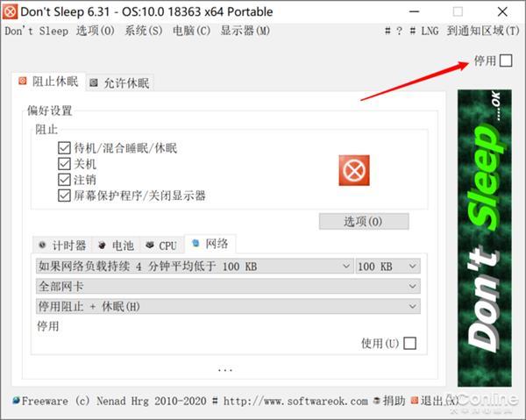
Task: Click the Don't Sleep green banner image
Action: (x=485, y=238)
